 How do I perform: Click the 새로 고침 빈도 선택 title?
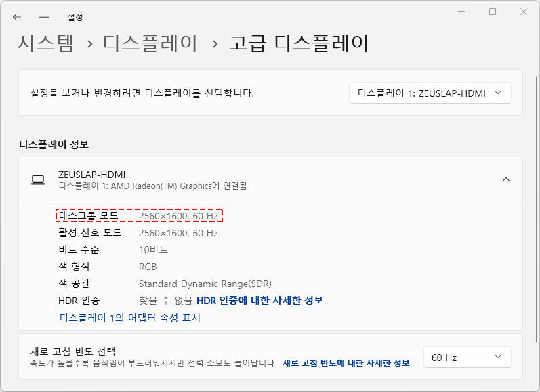[72, 351]
